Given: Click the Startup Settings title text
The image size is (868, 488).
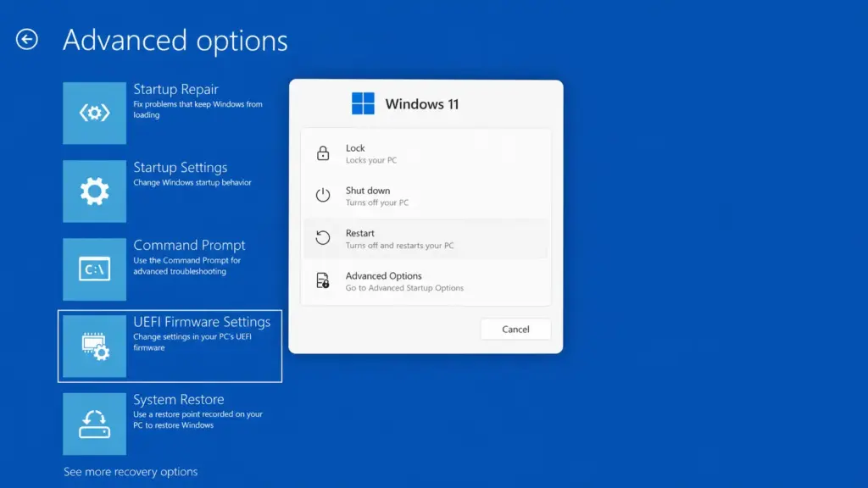Looking at the screenshot, I should tap(180, 167).
